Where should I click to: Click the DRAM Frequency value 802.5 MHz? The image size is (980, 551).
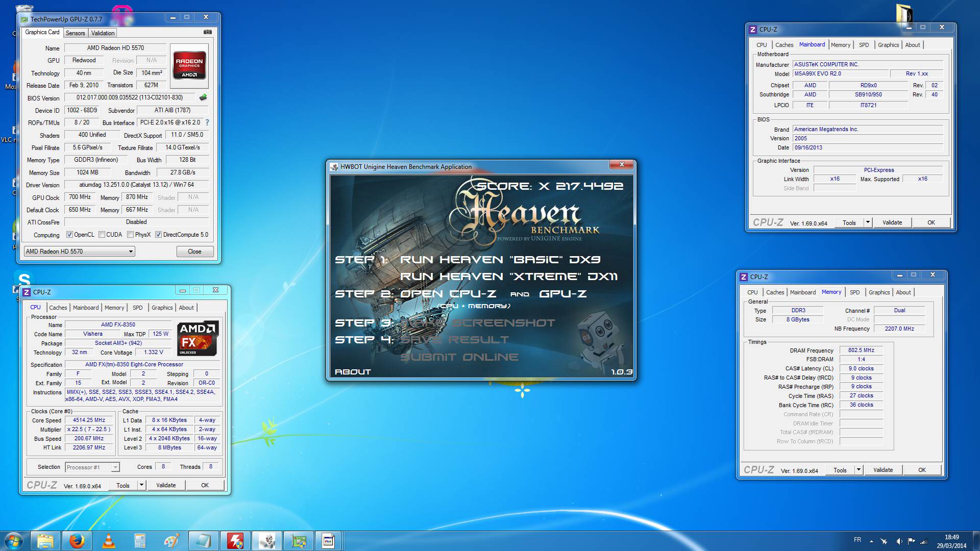[x=861, y=350]
